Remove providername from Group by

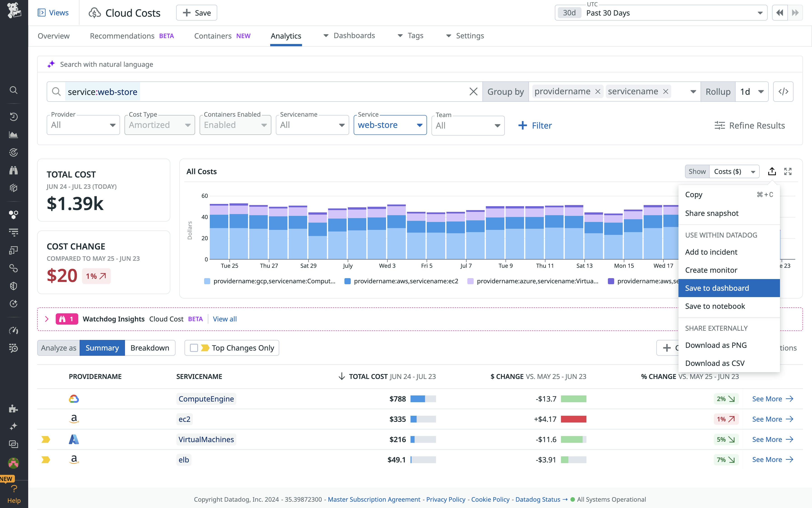click(x=598, y=91)
